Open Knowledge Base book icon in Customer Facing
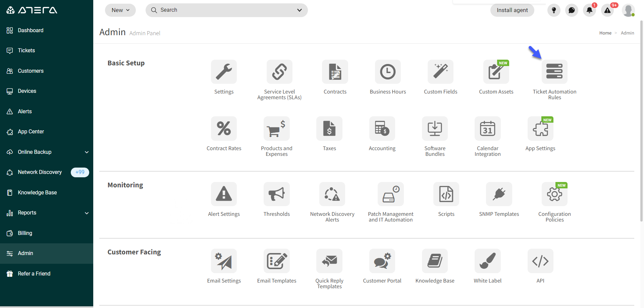644x308 pixels. (435, 261)
